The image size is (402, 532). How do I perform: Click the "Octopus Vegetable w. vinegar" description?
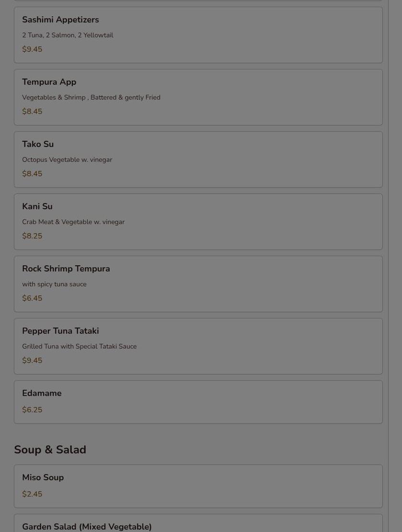tap(67, 160)
